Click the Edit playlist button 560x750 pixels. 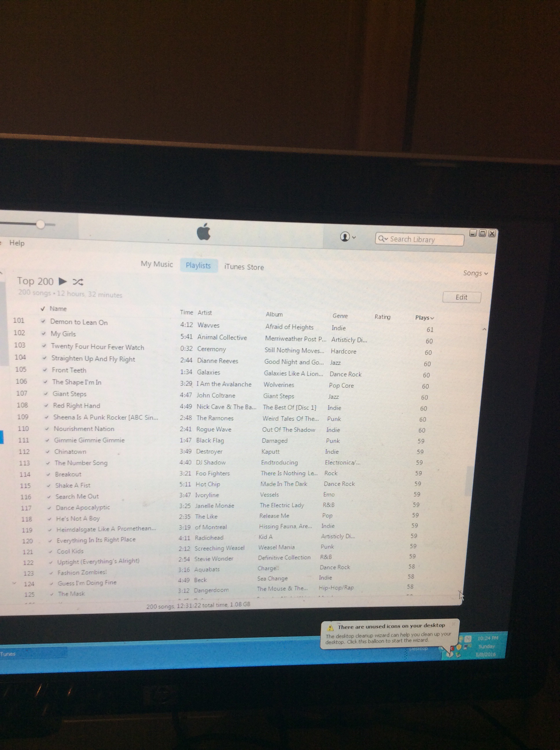tap(461, 297)
